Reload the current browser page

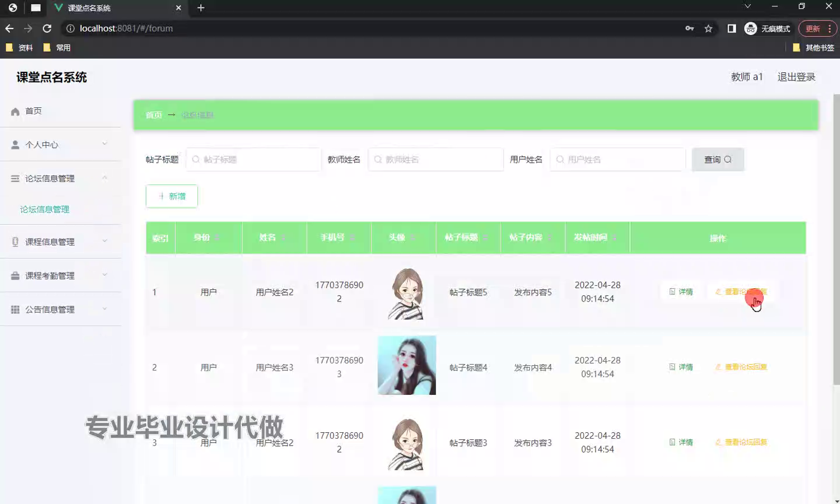pos(47,28)
